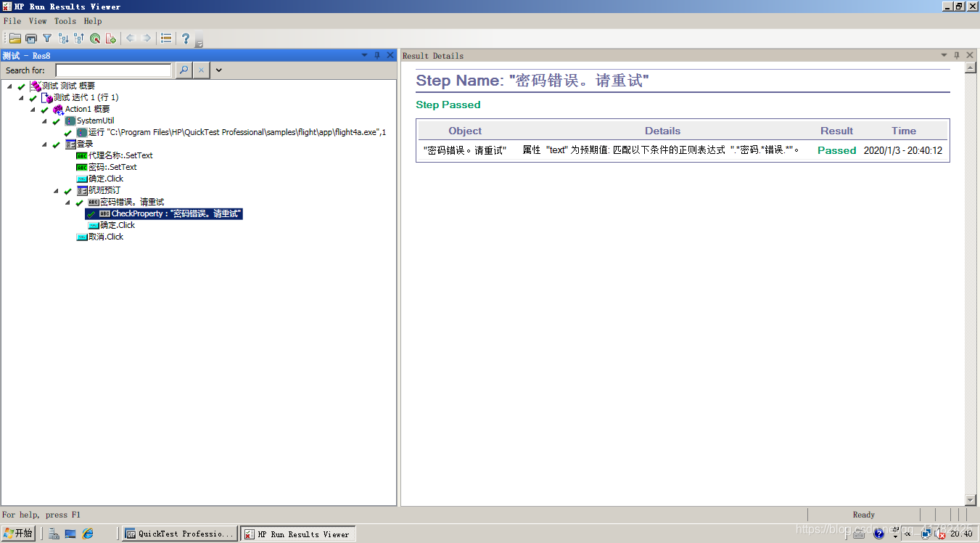Screen dimensions: 980x543
Task: Select 密码错误。请重试 object tree item
Action: click(x=132, y=202)
